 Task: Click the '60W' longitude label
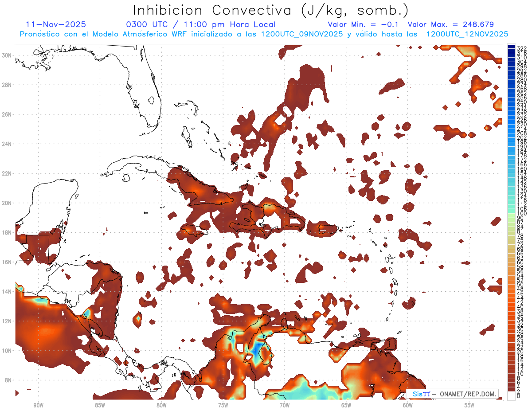pos(408,405)
